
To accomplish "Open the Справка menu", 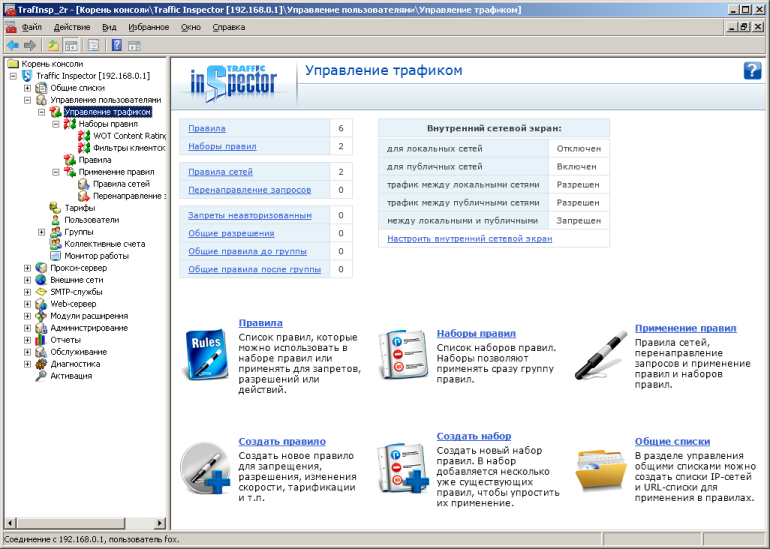I will pyautogui.click(x=228, y=27).
